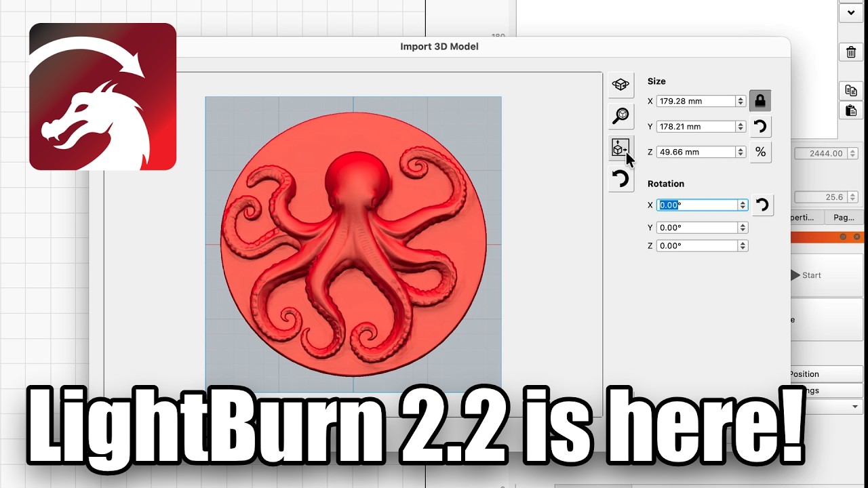This screenshot has width=868, height=488.
Task: Click the Position button in the main window
Action: click(826, 374)
